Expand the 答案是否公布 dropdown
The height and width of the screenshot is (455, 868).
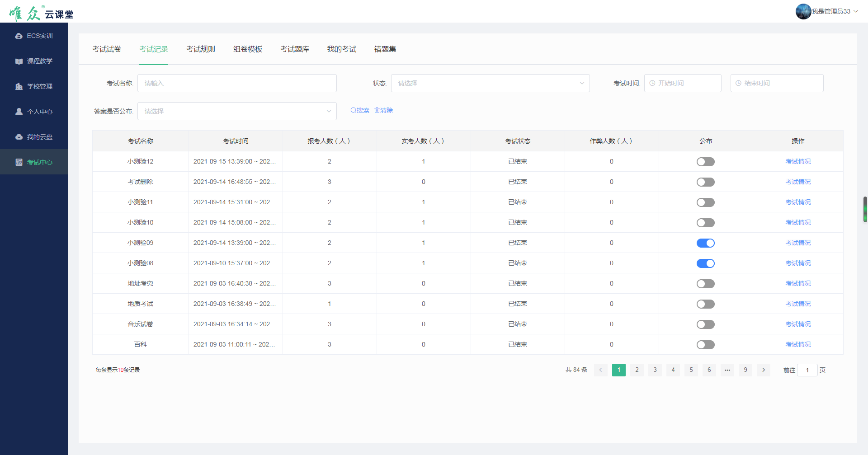(x=237, y=111)
